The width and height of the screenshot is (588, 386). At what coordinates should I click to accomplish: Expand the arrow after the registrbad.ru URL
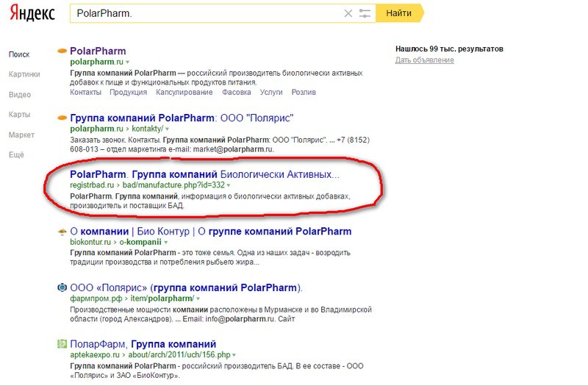tap(229, 185)
